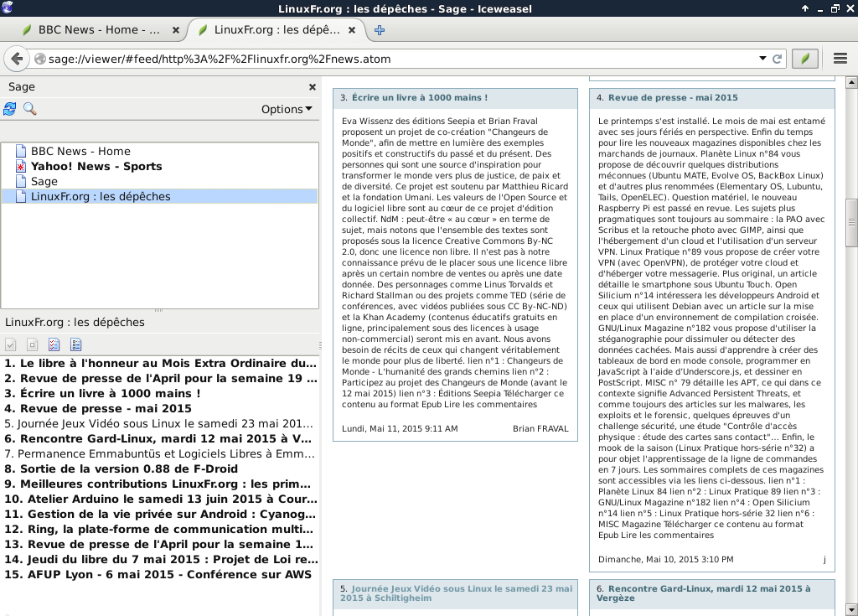Click the author name Brian FRAVAL
The height and width of the screenshot is (616, 858).
[540, 429]
